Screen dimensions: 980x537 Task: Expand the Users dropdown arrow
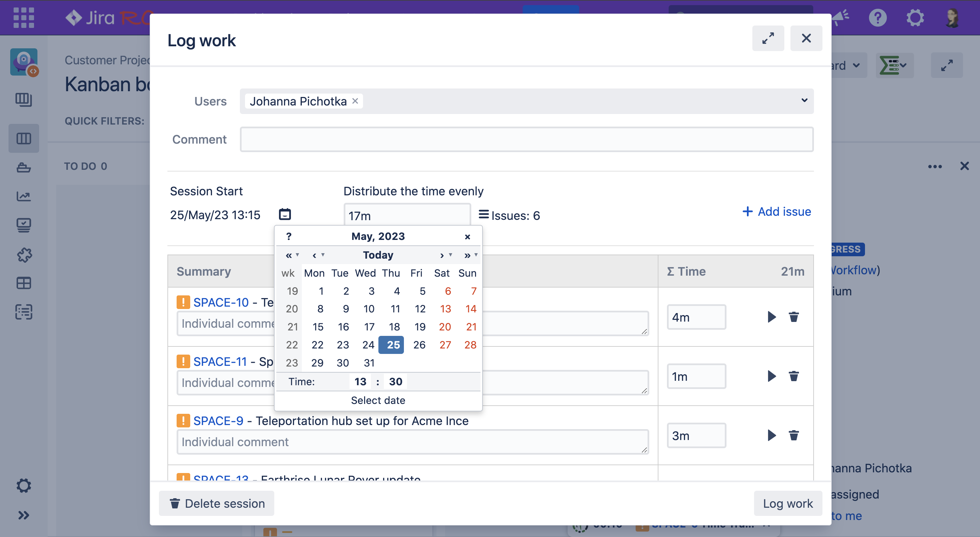click(x=804, y=100)
